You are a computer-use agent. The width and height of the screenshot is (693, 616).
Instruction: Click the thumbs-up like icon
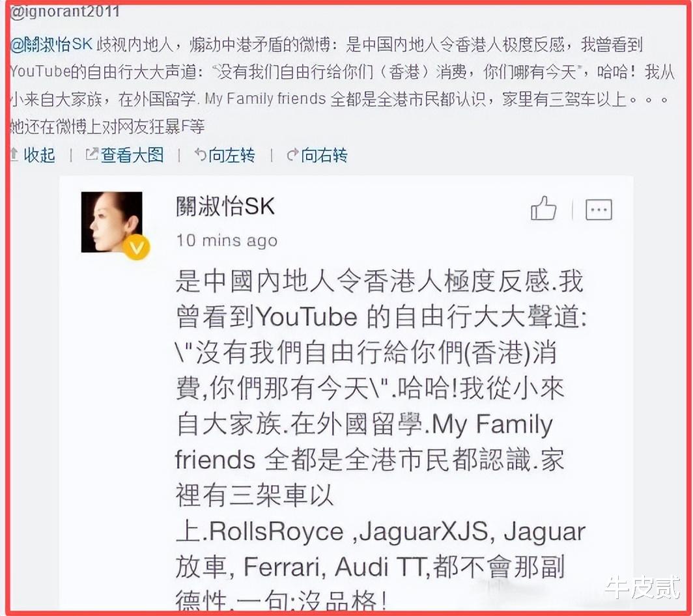543,210
